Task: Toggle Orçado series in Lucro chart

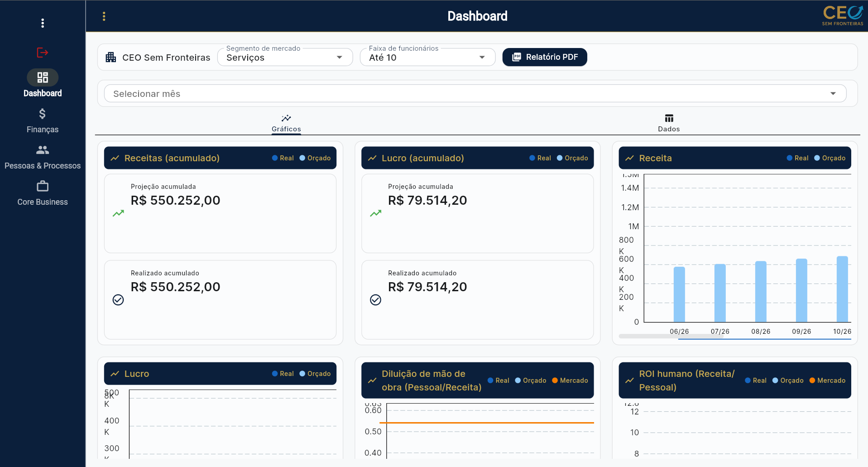Action: click(315, 374)
